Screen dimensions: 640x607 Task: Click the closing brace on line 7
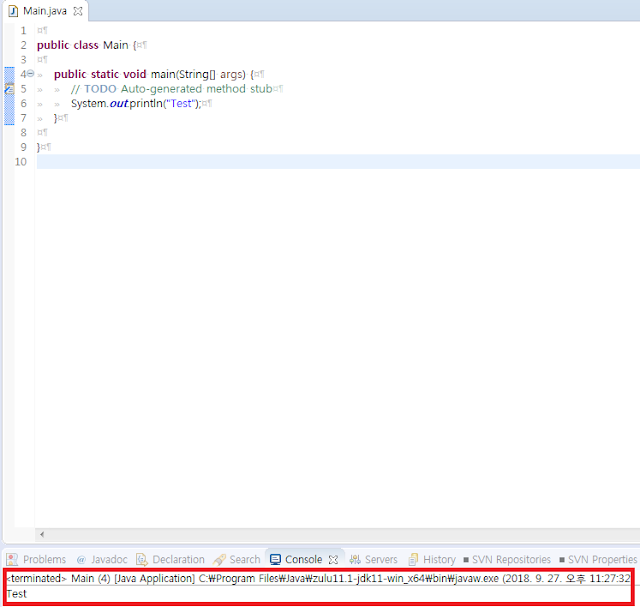56,118
